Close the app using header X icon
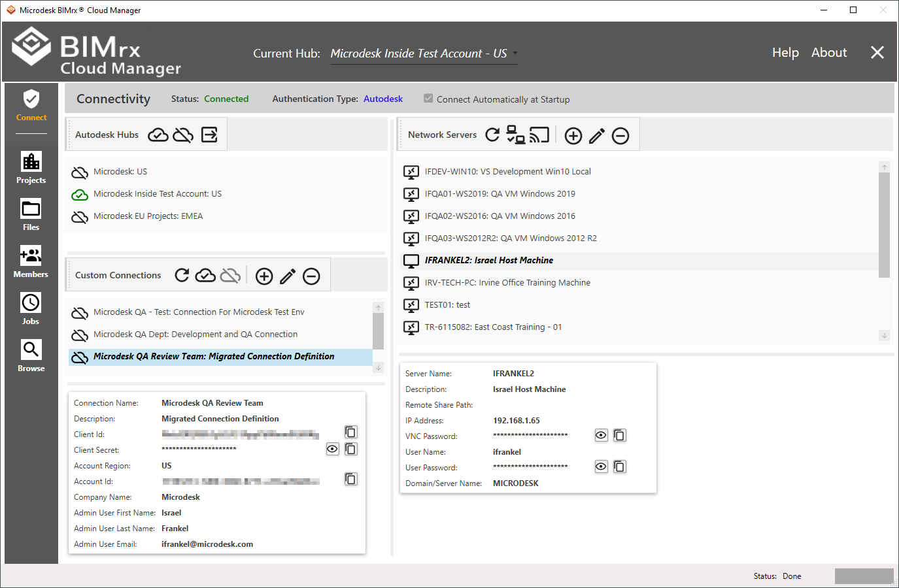The height and width of the screenshot is (588, 899). point(877,53)
